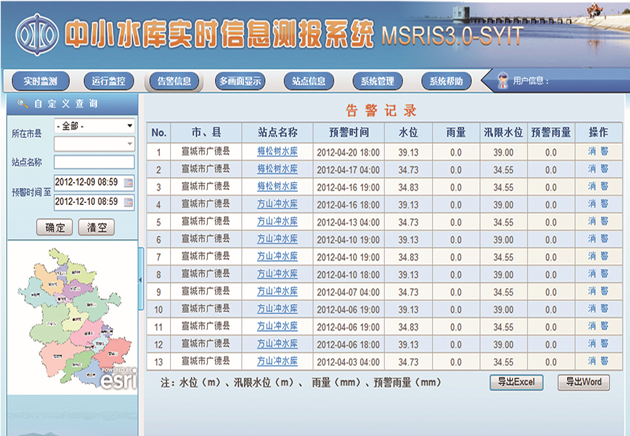Click the user avatar icon near 用户信息
The width and height of the screenshot is (630, 436).
click(502, 81)
